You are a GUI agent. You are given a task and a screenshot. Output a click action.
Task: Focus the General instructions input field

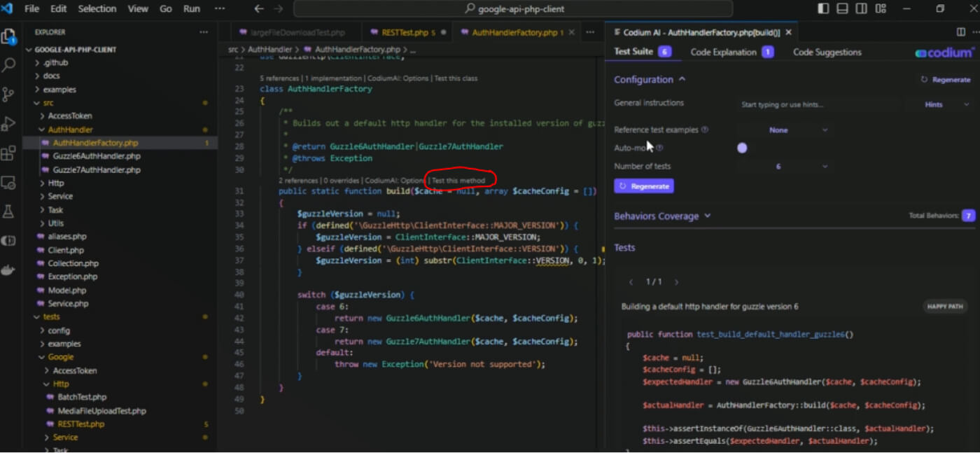[819, 105]
